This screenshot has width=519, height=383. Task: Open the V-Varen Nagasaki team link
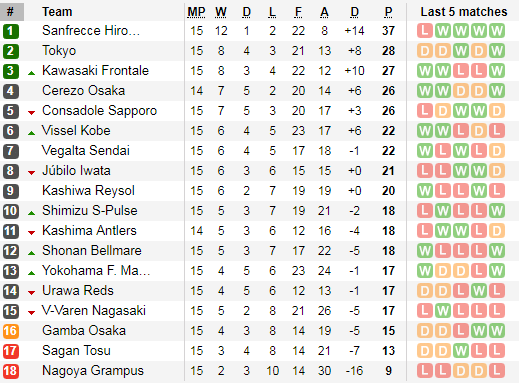pyautogui.click(x=94, y=311)
